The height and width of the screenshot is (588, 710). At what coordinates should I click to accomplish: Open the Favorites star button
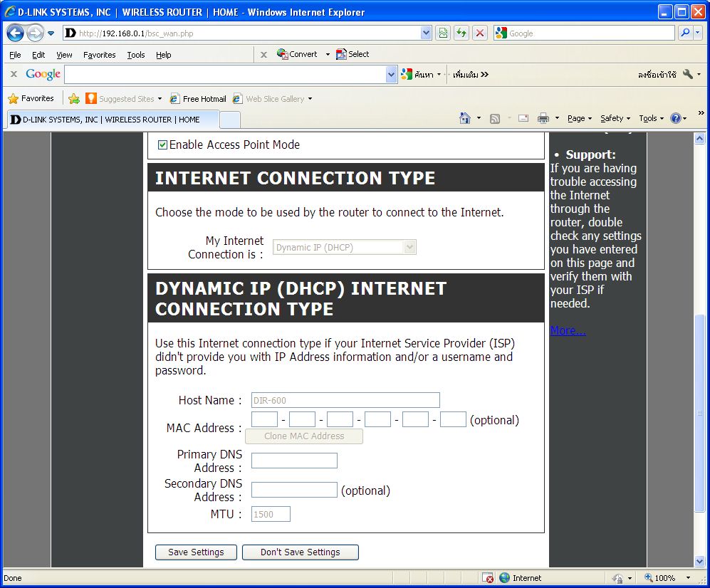tap(31, 99)
